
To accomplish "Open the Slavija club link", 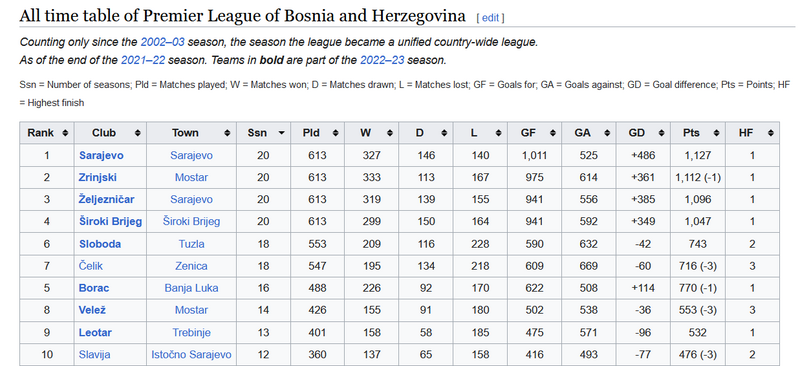I will [94, 354].
